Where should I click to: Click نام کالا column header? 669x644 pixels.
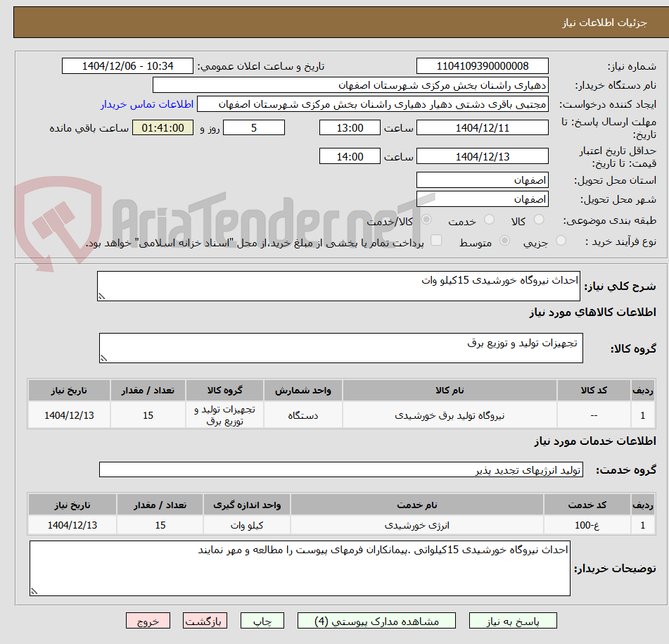[x=450, y=390]
